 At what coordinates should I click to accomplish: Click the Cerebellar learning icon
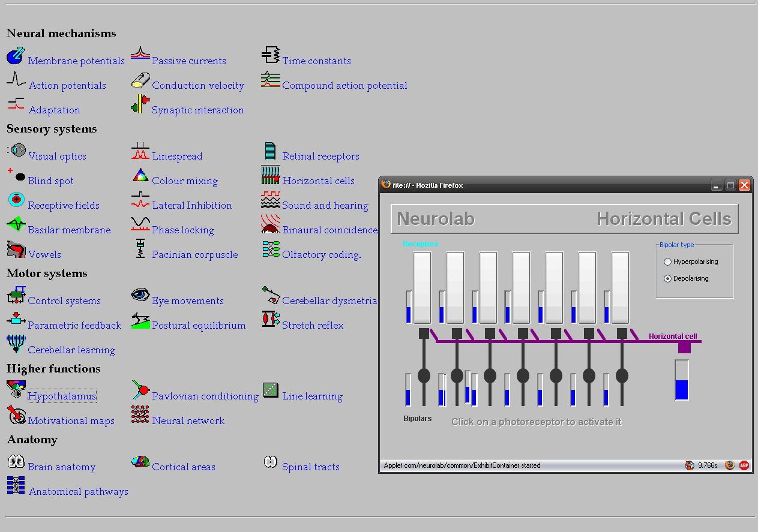tap(16, 344)
